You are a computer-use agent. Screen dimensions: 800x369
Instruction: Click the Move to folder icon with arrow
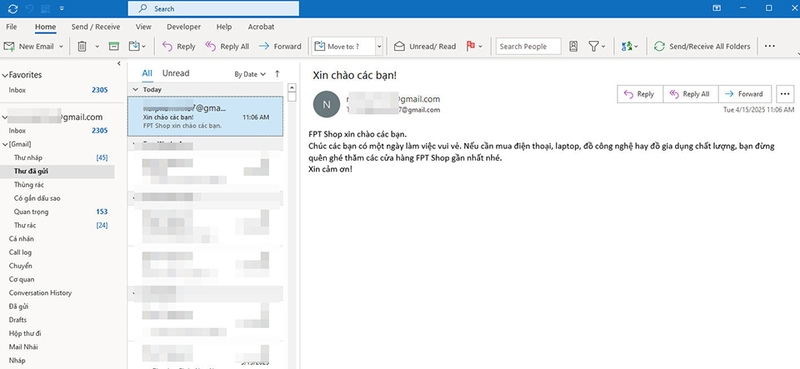click(x=134, y=46)
